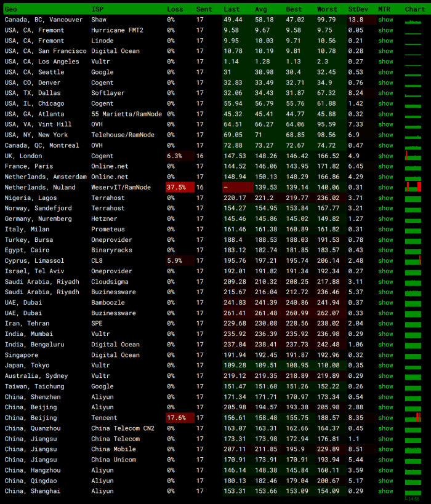The image size is (431, 504).
Task: Click the Worst value 262.07
Action: point(328,313)
